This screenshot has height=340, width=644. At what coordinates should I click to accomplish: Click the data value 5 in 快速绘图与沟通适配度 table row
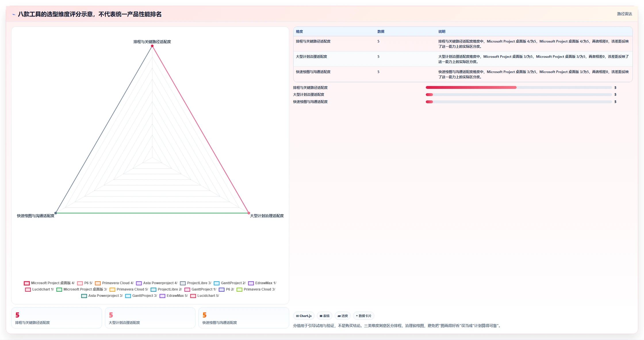pos(378,72)
